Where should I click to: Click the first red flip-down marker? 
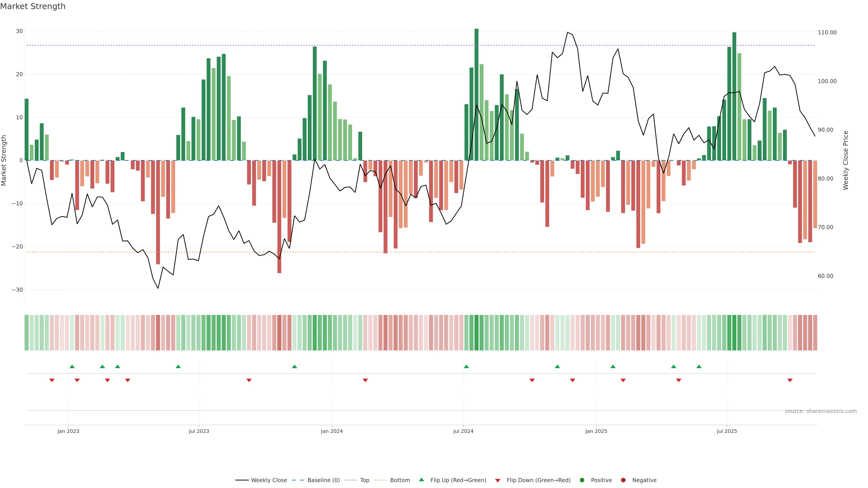(x=52, y=380)
